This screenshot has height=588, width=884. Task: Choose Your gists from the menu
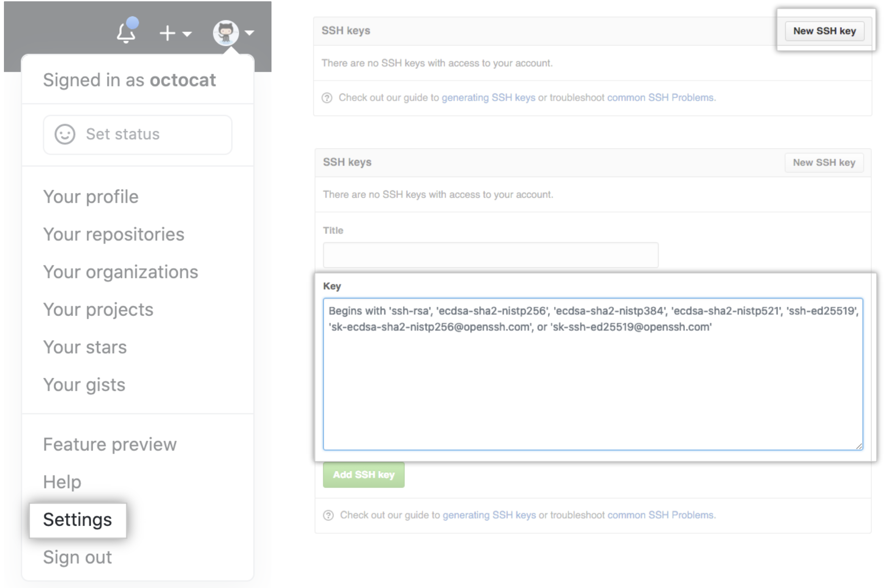(x=84, y=385)
